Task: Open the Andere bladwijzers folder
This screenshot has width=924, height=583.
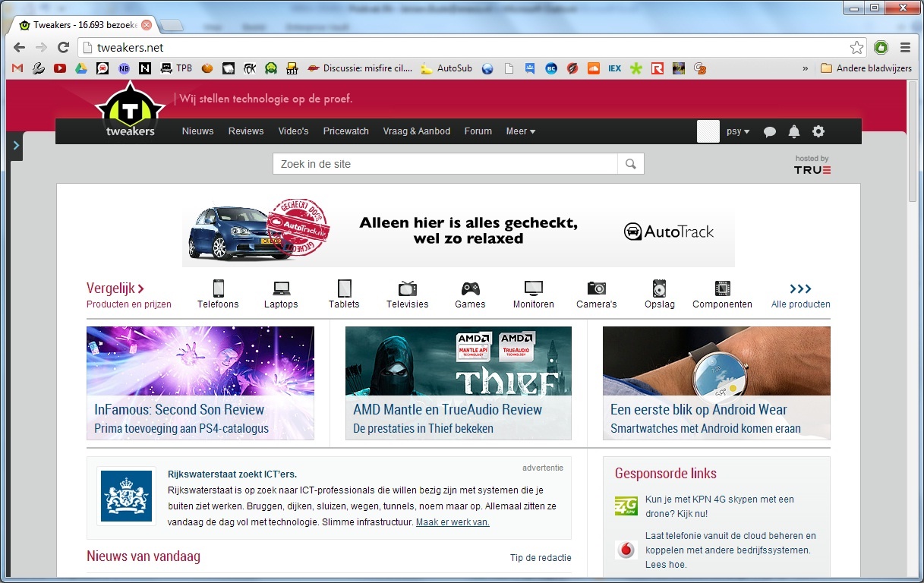Action: click(x=866, y=68)
